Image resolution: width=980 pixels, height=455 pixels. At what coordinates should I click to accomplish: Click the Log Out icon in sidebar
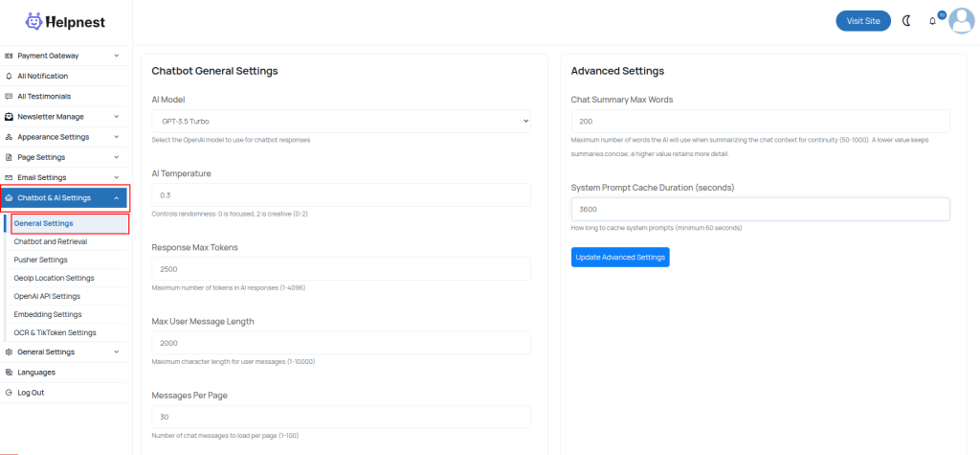click(10, 393)
